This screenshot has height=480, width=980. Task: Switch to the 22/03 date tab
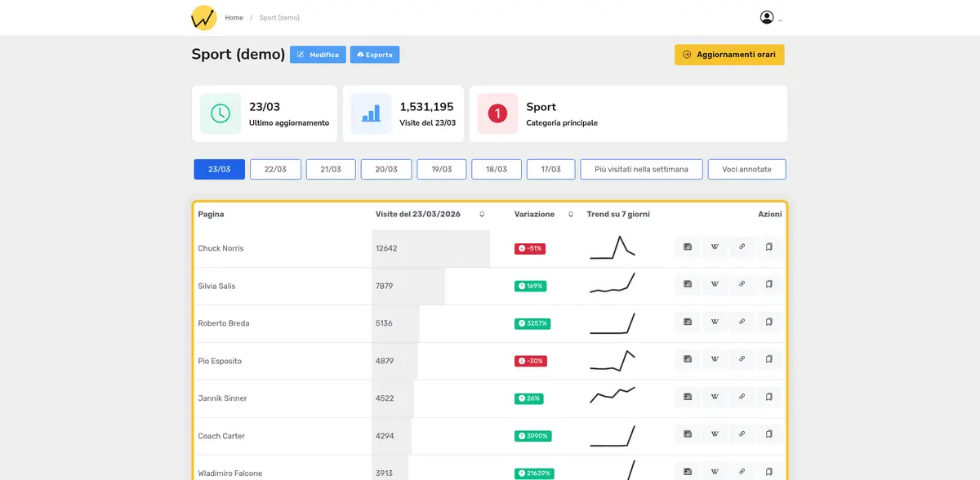coord(275,169)
